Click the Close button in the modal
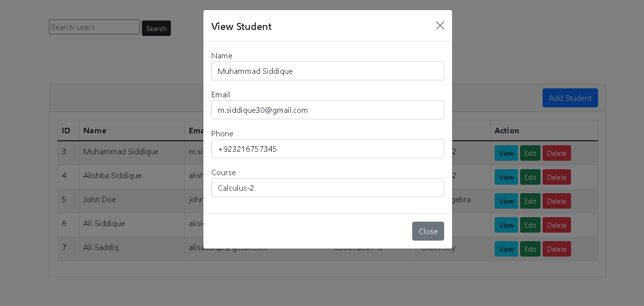The width and height of the screenshot is (644, 306). [428, 231]
